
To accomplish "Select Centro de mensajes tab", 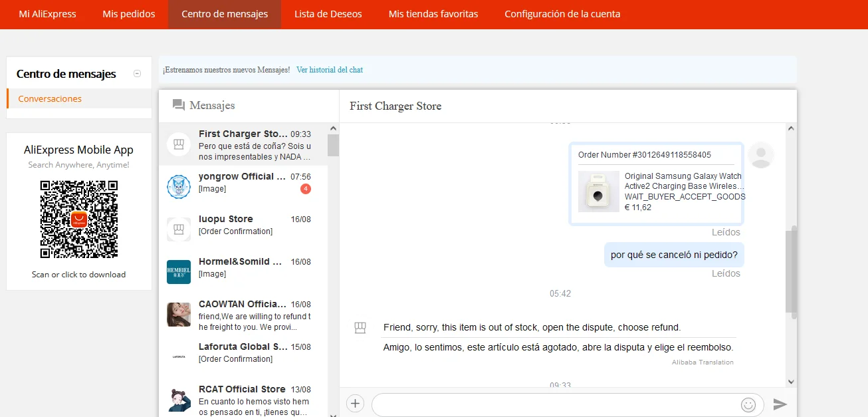I will [225, 14].
